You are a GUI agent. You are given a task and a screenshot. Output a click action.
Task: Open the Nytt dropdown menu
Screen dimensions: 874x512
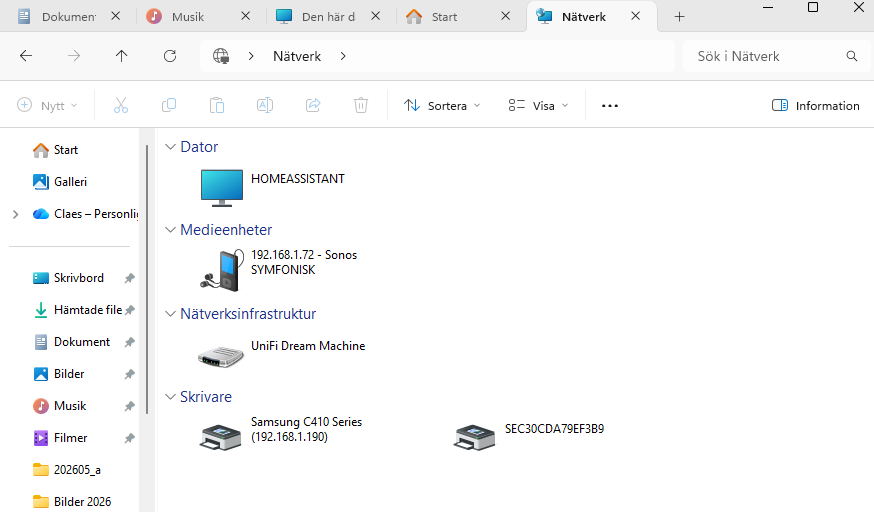47,105
